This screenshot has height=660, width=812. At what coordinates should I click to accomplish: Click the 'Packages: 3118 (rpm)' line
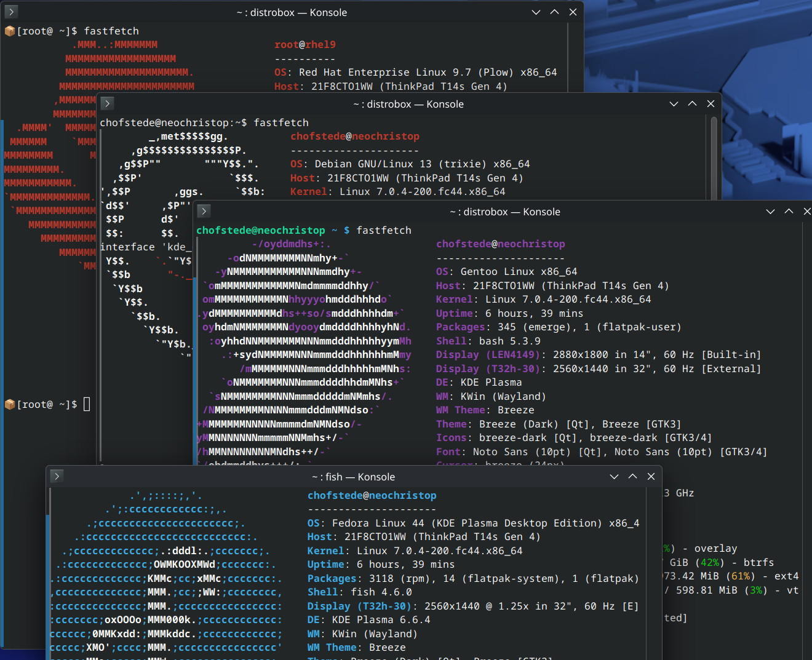click(474, 578)
